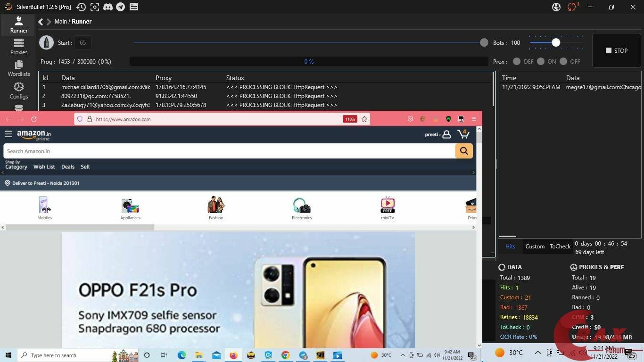This screenshot has height=362, width=644.
Task: Select the ON proxy mode radio
Action: tap(540, 61)
